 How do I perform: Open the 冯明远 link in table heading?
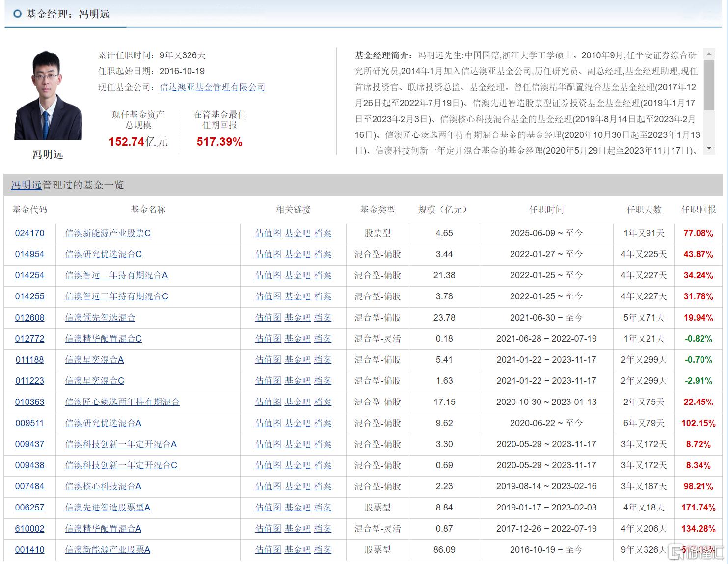(26, 185)
